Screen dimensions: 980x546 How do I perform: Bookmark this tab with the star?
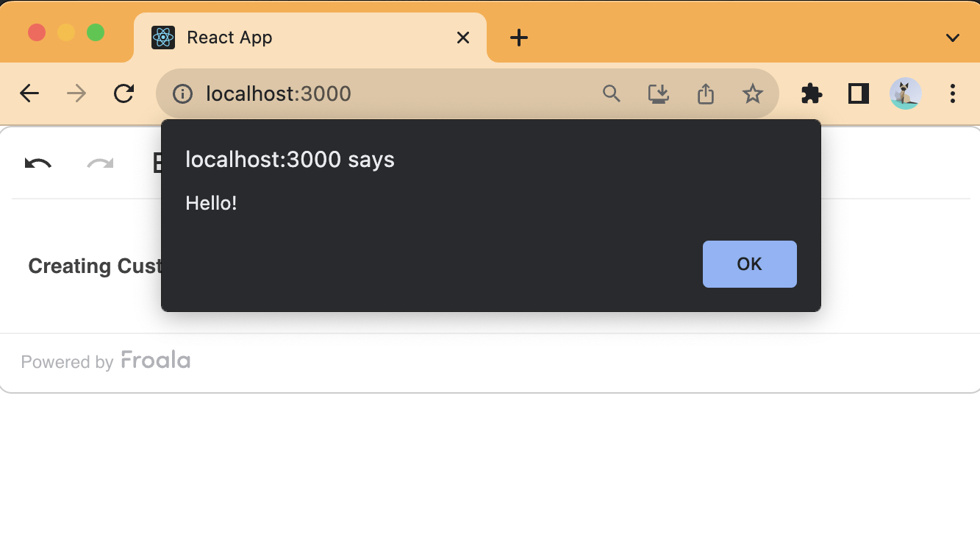pyautogui.click(x=752, y=93)
